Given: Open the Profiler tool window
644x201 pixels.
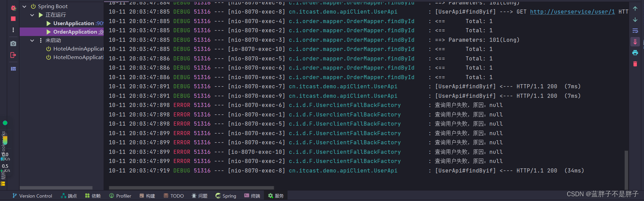Looking at the screenshot, I should (x=120, y=196).
